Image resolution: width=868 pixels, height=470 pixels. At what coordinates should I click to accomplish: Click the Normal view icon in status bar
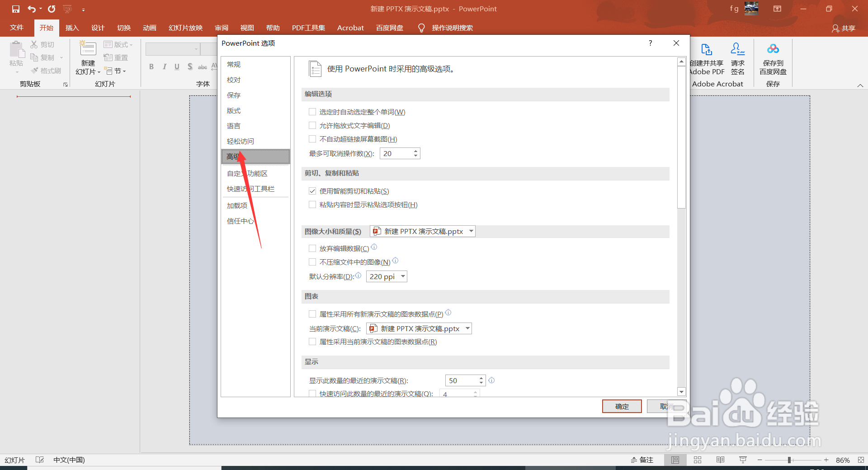[x=675, y=460]
